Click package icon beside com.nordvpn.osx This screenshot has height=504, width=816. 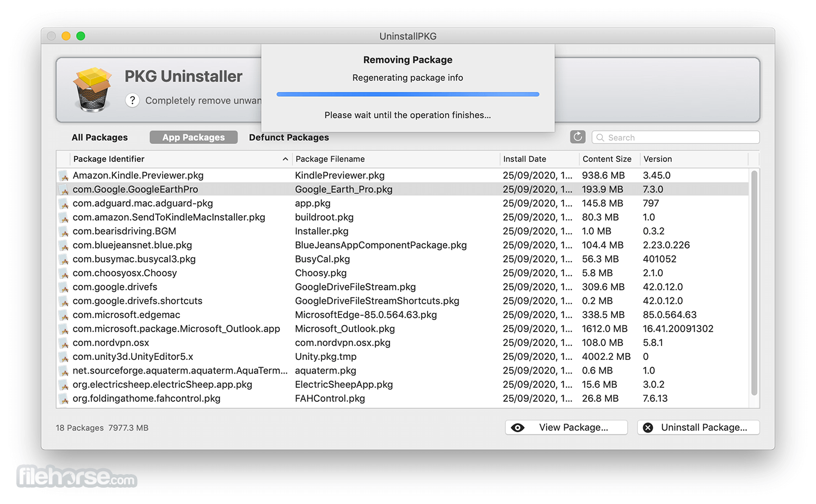pos(64,343)
